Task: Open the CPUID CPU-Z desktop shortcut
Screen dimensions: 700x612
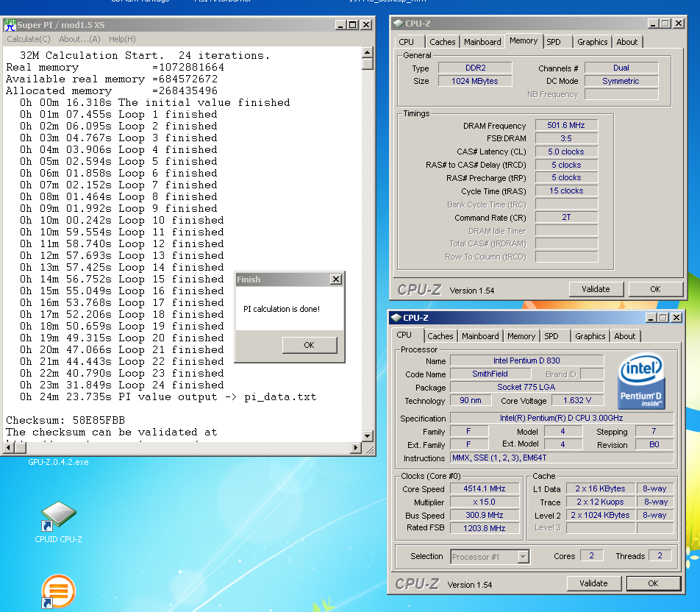Action: point(59,521)
